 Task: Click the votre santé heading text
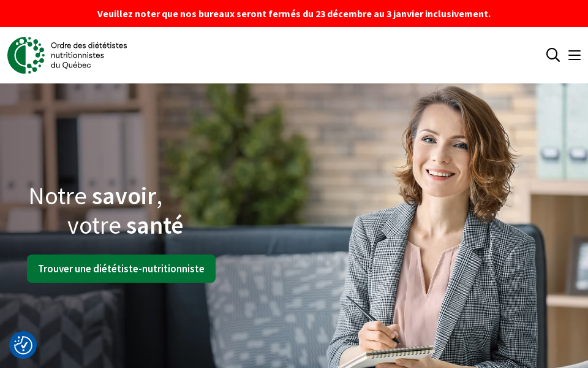click(125, 226)
